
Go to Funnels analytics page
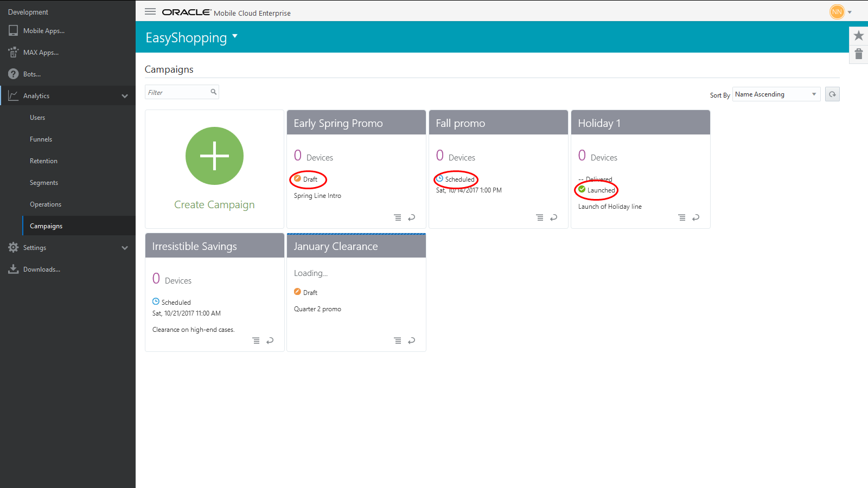click(41, 139)
